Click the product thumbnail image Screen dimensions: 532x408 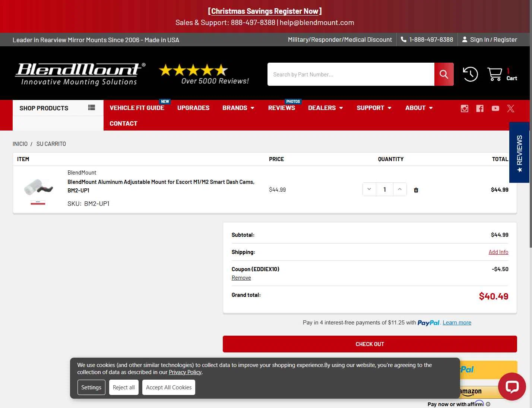(38, 189)
